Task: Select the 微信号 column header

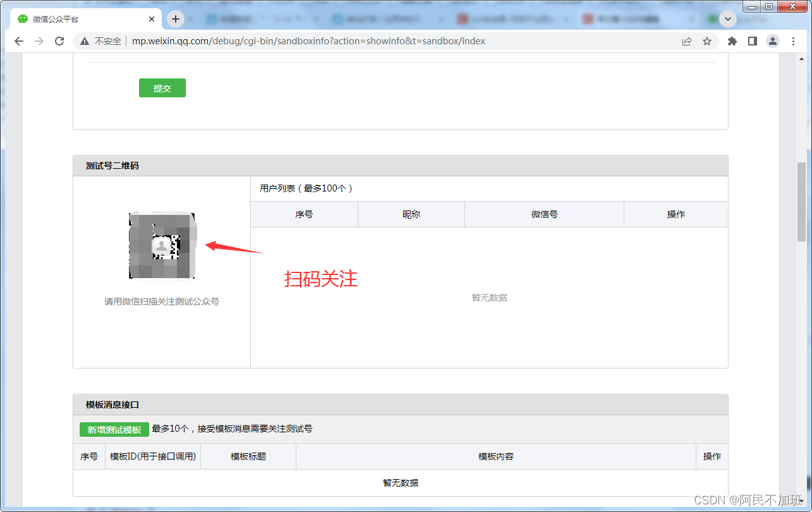Action: pos(543,214)
